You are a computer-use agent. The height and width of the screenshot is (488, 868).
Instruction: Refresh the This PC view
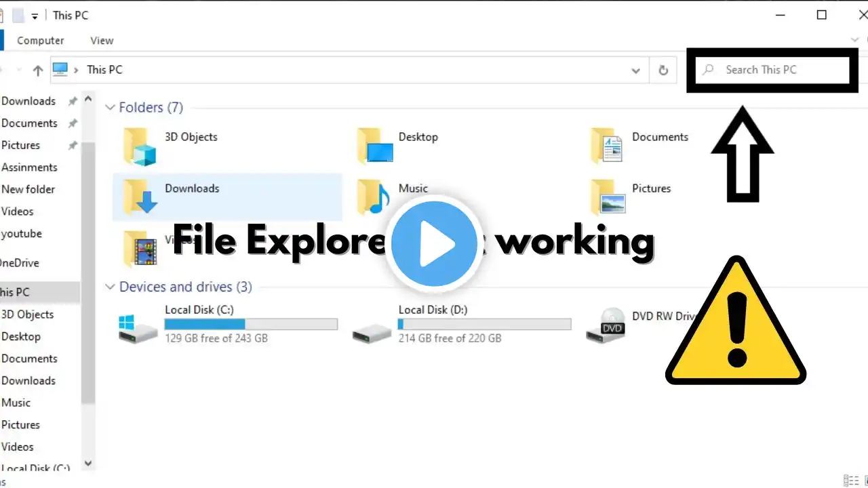663,70
